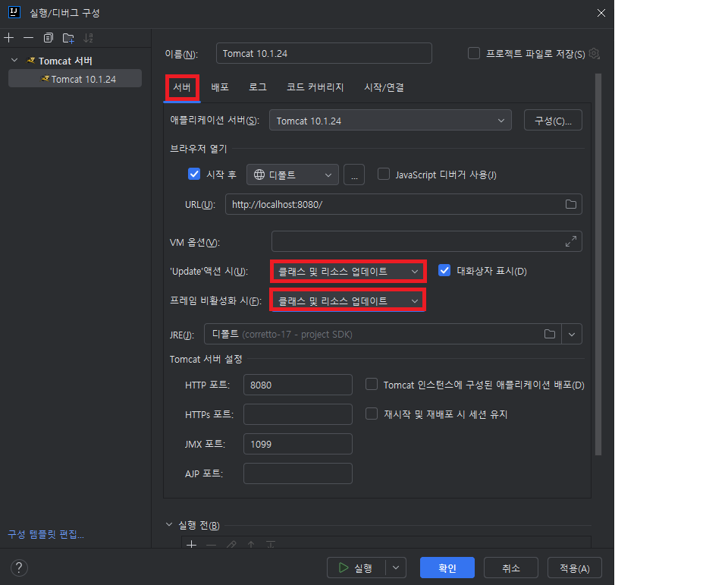Click the globe icon in browser selector
Image resolution: width=728 pixels, height=585 pixels.
(259, 175)
